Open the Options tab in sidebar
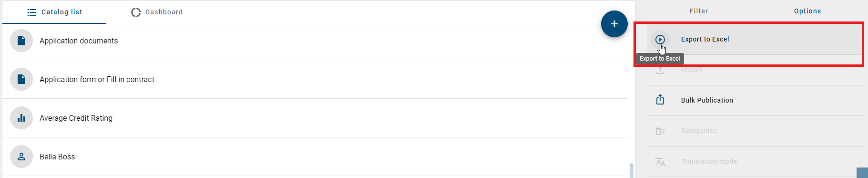 (807, 11)
